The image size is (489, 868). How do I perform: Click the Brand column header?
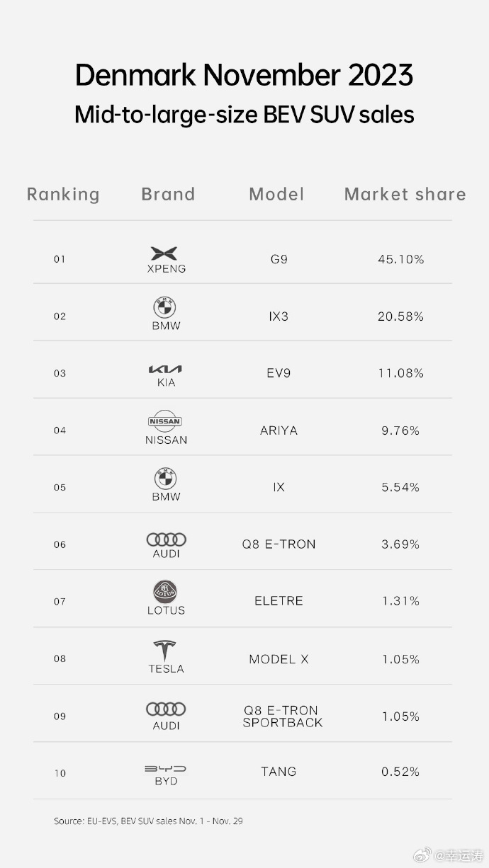[x=168, y=194]
